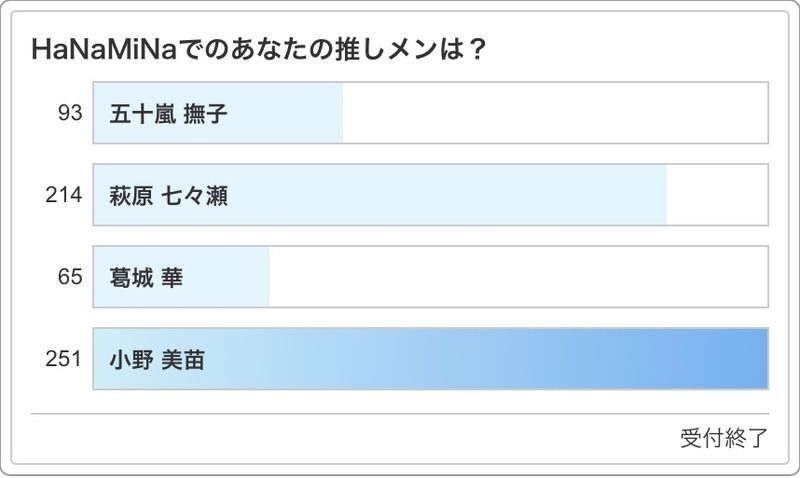Click the blue fill right of 葛城 華's name
800x478 pixels.
pos(230,277)
